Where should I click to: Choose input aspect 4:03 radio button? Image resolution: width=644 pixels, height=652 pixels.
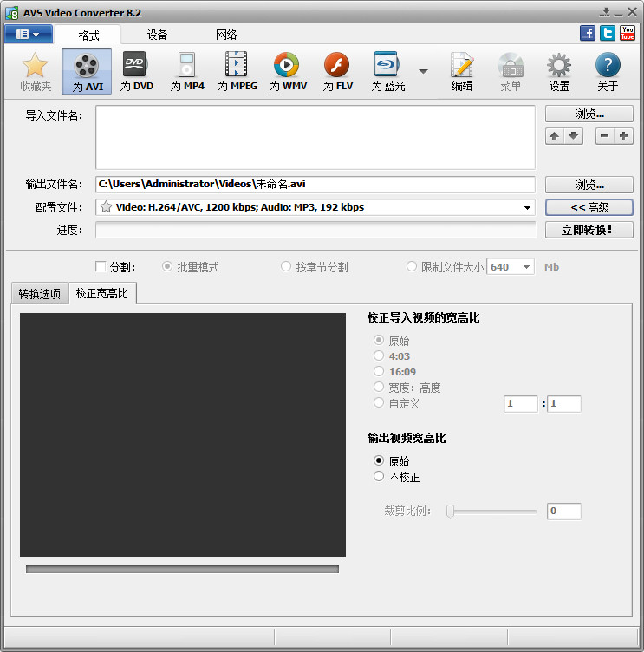[x=378, y=355]
